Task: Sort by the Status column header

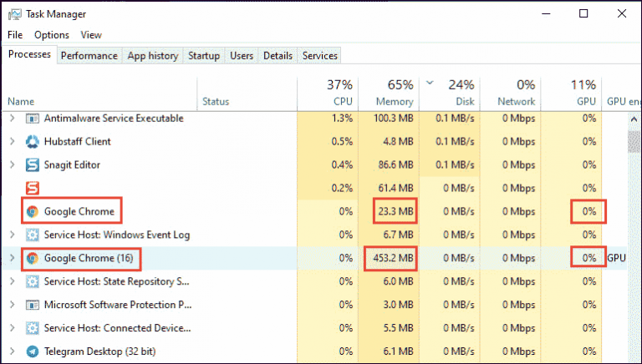Action: click(247, 94)
